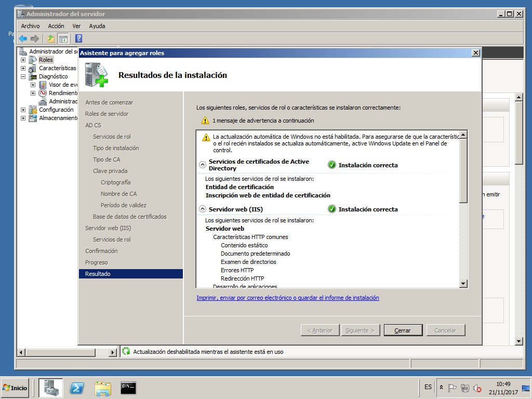Screen dimensions: 532x399
Task: Click the Action Center flag tray icon
Action: [452, 388]
